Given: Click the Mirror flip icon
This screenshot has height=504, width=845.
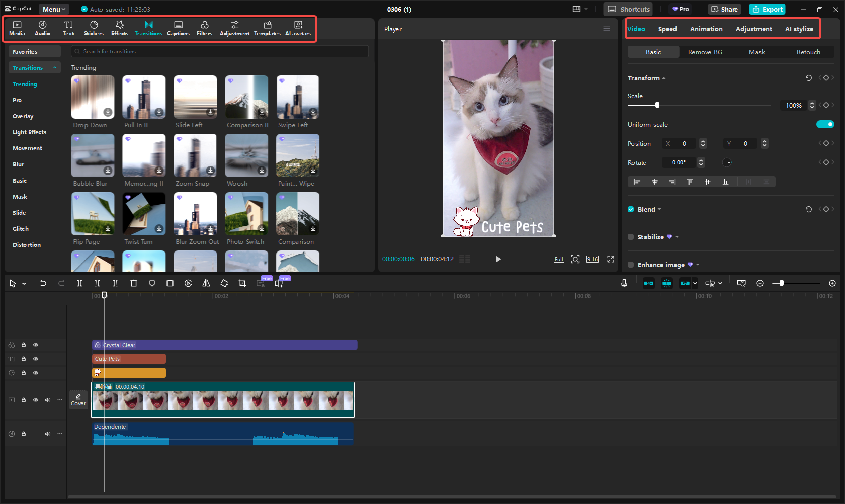Looking at the screenshot, I should pos(206,283).
